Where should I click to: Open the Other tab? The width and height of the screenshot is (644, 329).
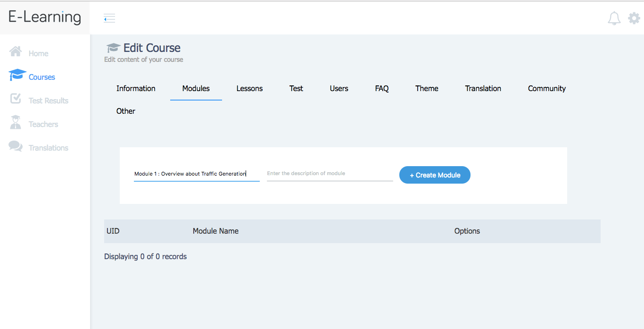(126, 111)
